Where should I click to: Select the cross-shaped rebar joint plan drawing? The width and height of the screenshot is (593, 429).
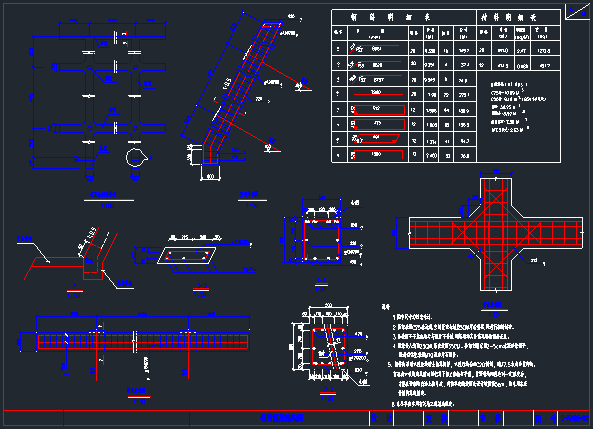pyautogui.click(x=496, y=233)
